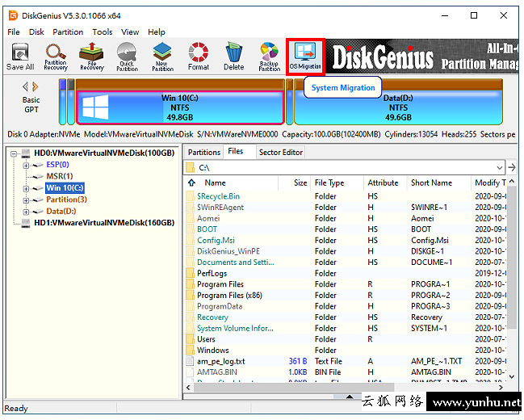
Task: Click the go arrow beside path box
Action: (x=512, y=167)
